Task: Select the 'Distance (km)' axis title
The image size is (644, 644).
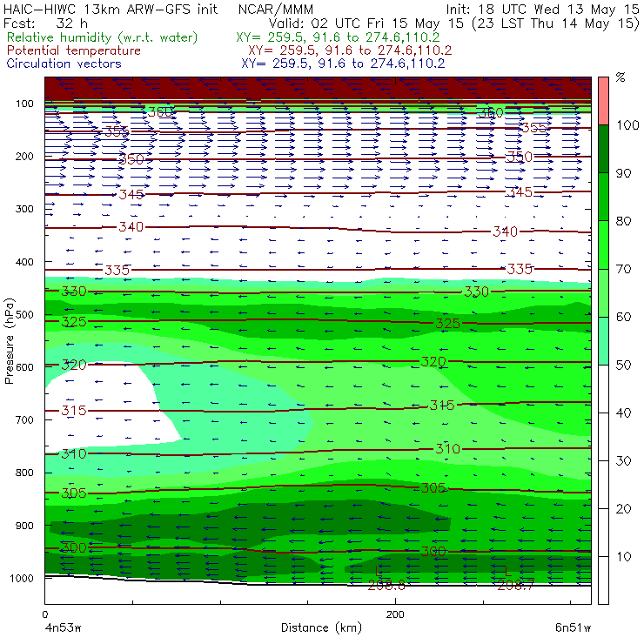Action: pyautogui.click(x=321, y=627)
